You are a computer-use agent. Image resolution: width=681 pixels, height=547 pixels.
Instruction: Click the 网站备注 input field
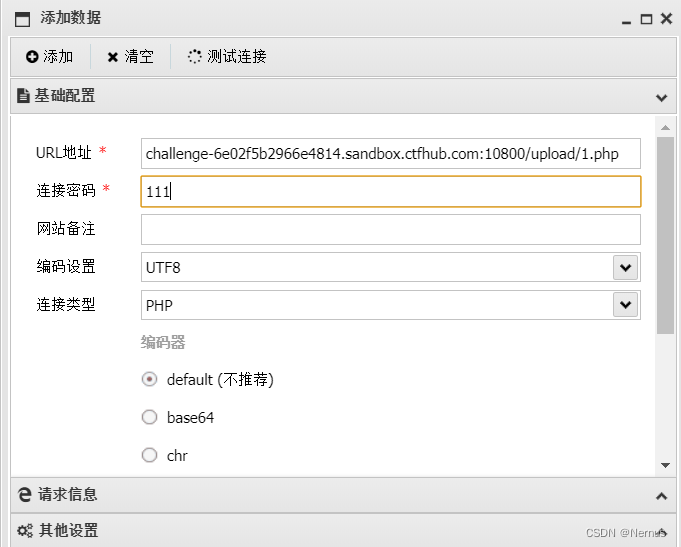pos(390,229)
